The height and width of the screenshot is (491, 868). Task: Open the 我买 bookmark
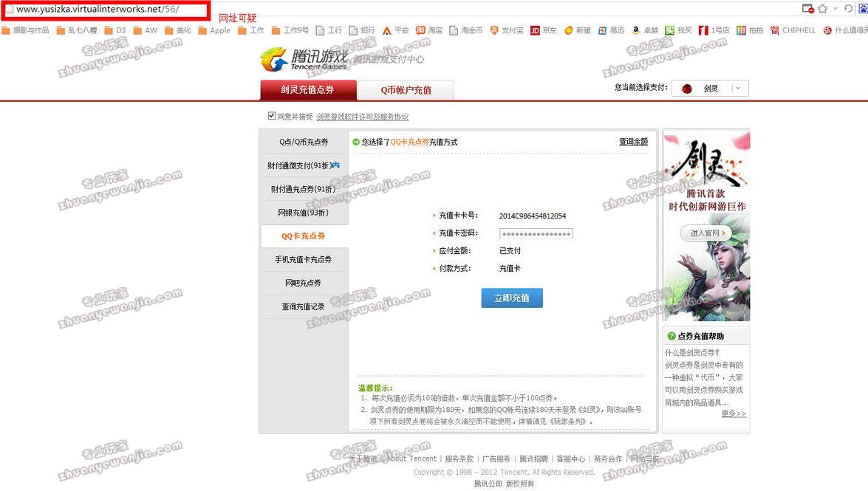coord(678,30)
